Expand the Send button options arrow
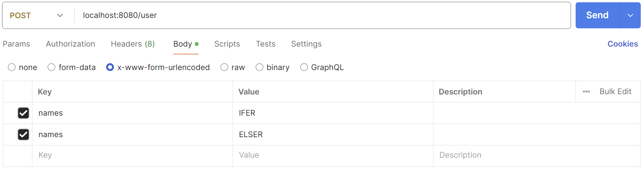644x171 pixels. point(630,16)
